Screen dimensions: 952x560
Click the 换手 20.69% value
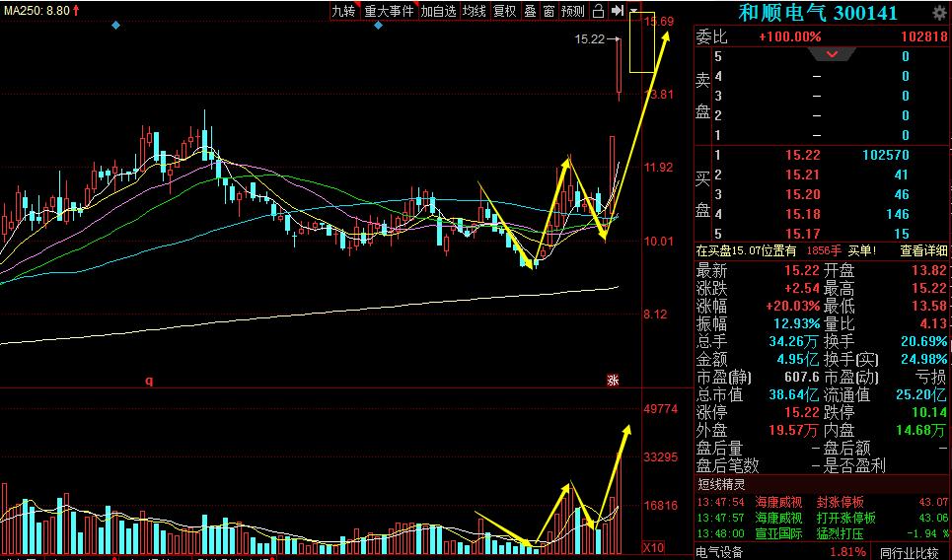(x=924, y=341)
